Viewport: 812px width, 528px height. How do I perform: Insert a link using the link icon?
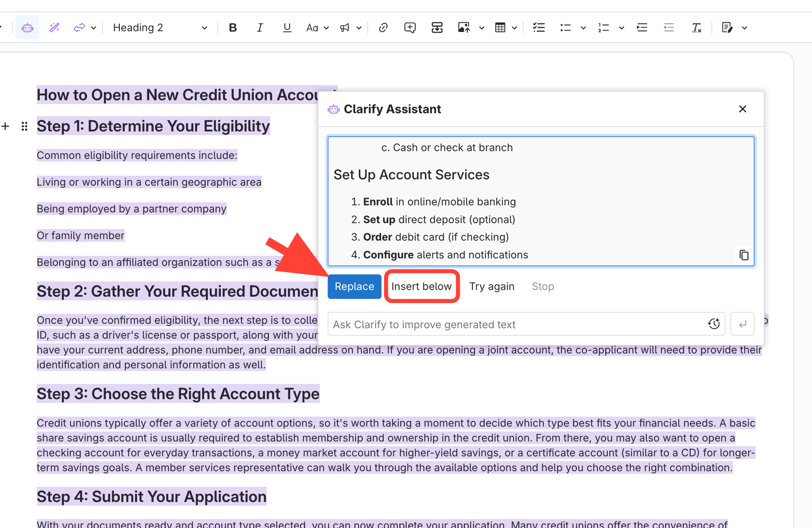click(x=383, y=27)
